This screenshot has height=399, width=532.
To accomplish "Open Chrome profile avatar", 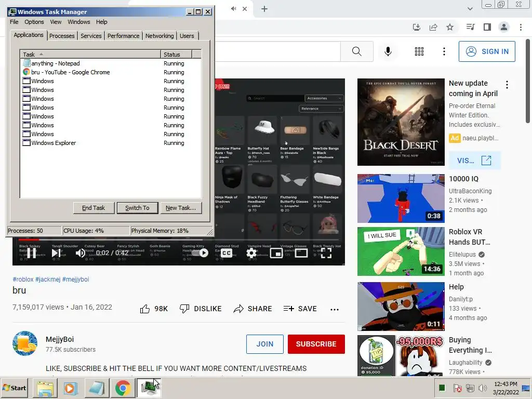I will click(x=504, y=27).
